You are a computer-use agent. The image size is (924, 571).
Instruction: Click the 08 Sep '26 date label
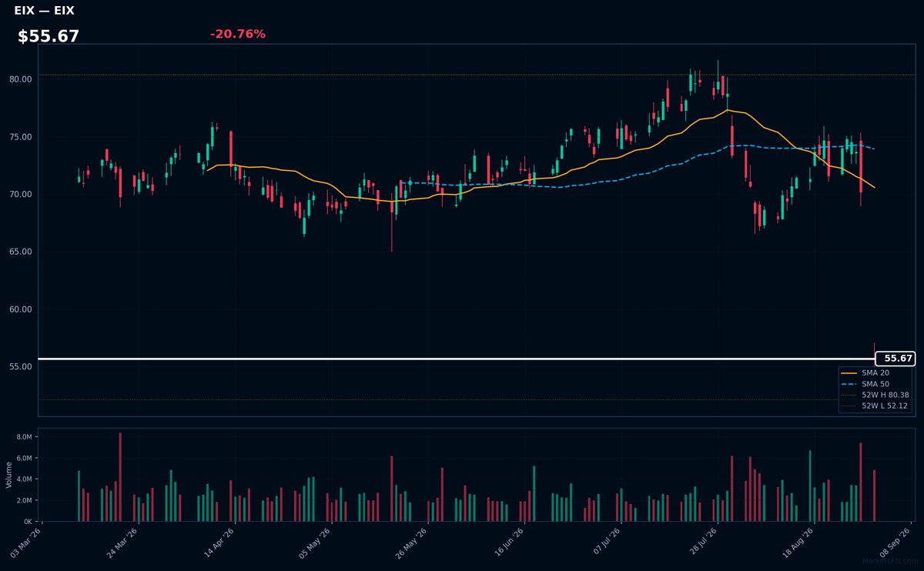coord(894,543)
